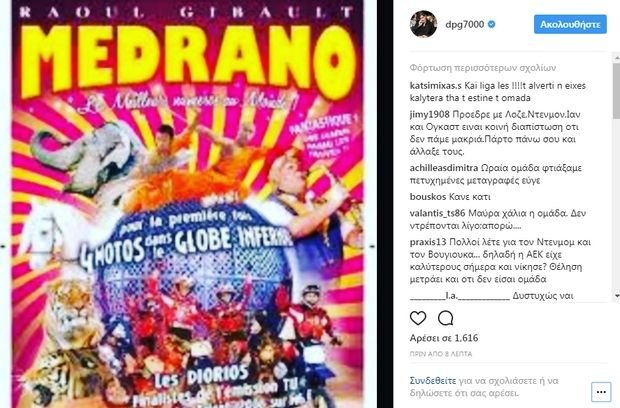Click the scrollbar up arrow in comments

pos(616,58)
